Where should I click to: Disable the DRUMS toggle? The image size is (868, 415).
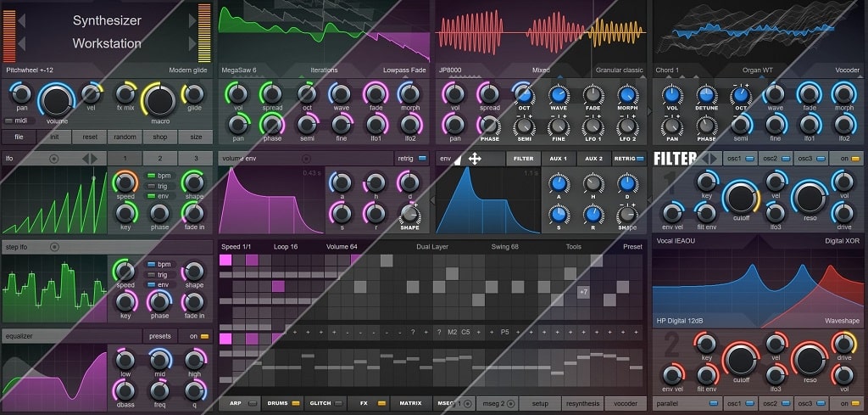(296, 403)
